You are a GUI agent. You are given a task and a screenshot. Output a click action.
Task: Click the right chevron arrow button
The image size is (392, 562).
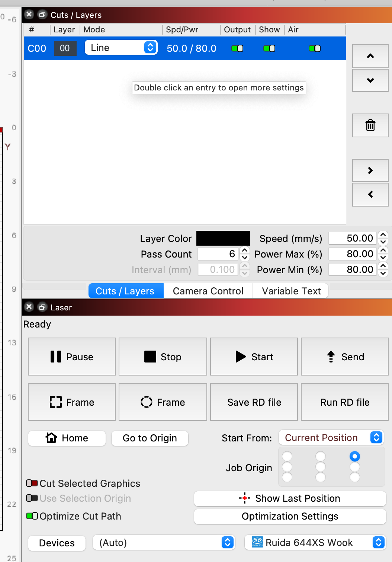[x=370, y=170]
